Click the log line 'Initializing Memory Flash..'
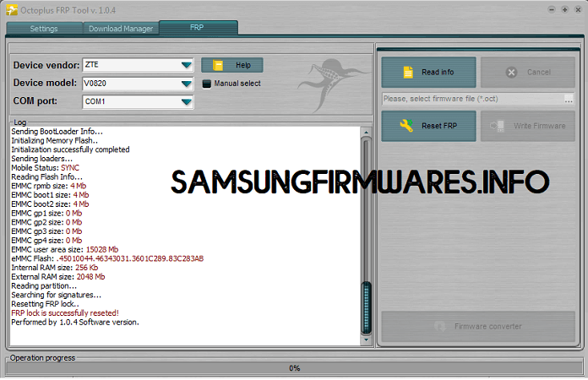The height and width of the screenshot is (380, 588). point(54,140)
